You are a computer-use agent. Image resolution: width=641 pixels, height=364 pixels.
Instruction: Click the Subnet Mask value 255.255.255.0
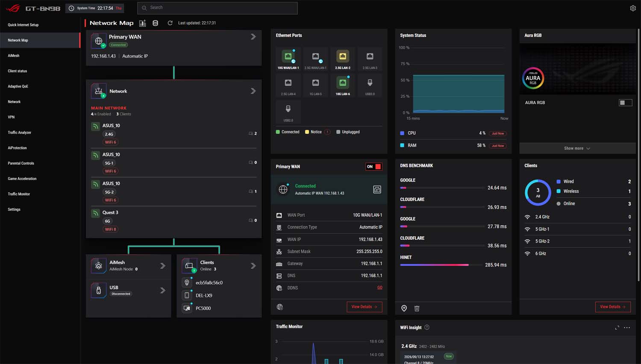370,252
